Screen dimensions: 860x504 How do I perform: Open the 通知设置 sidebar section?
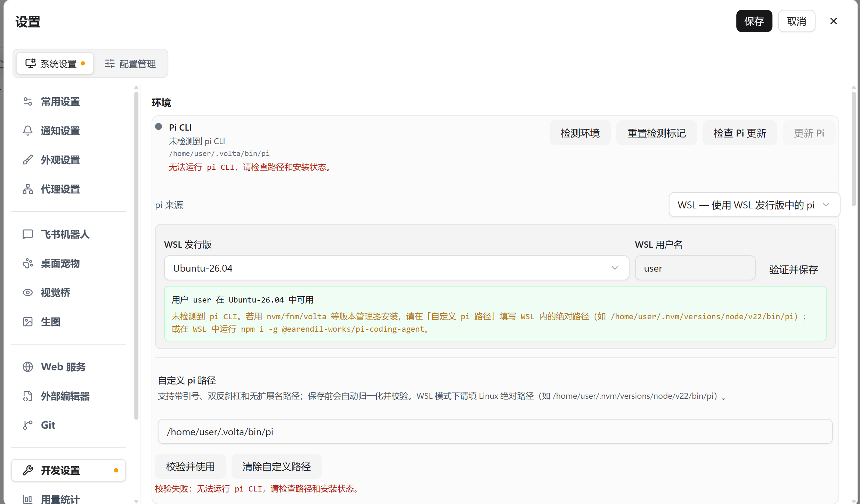point(68,131)
